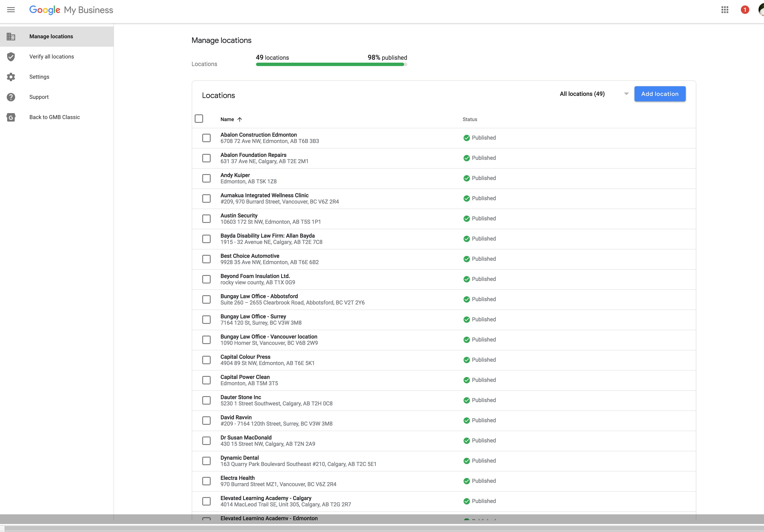Image resolution: width=764 pixels, height=532 pixels.
Task: Switch Back to GMB Classic
Action: point(57,117)
